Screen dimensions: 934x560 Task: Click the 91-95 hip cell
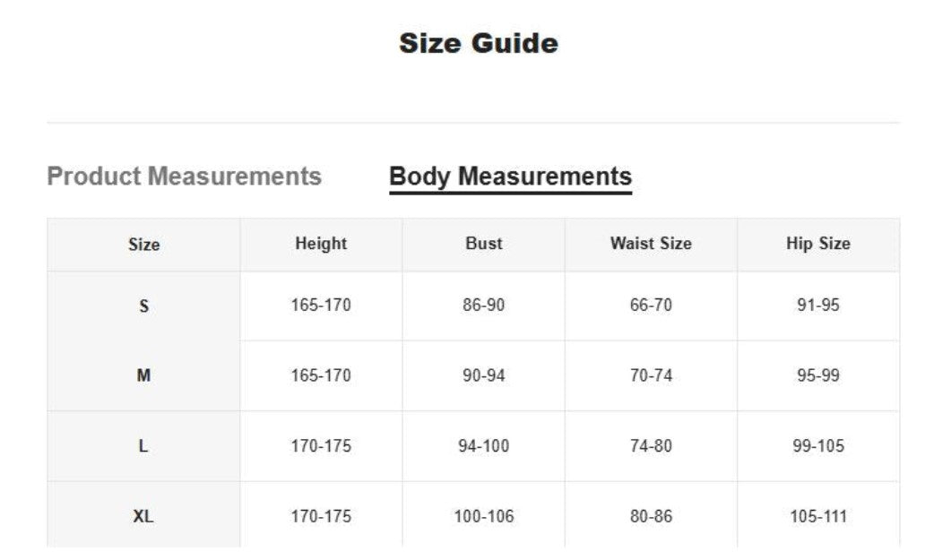coord(818,306)
